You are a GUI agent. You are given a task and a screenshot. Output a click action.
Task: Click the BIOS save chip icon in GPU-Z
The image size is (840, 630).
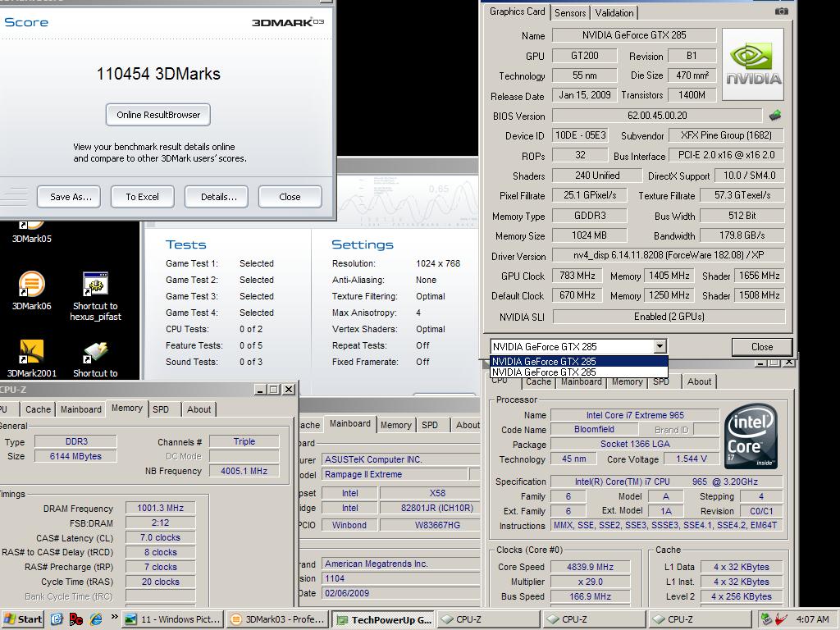coord(774,115)
